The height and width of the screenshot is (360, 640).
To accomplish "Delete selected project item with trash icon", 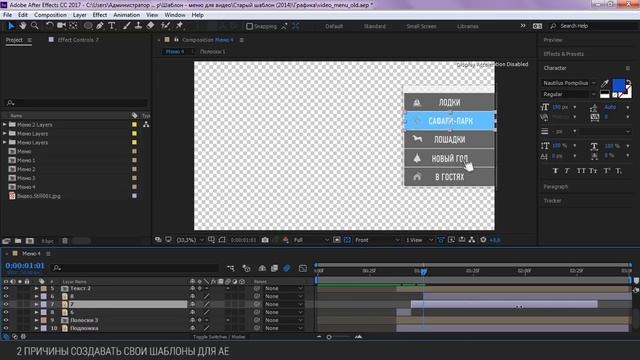I will [x=65, y=241].
